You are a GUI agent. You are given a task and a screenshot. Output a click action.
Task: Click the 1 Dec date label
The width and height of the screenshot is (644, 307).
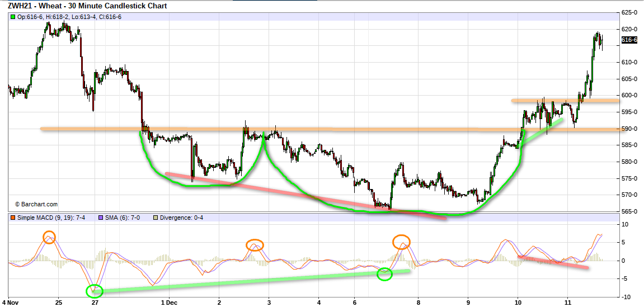pyautogui.click(x=170, y=302)
